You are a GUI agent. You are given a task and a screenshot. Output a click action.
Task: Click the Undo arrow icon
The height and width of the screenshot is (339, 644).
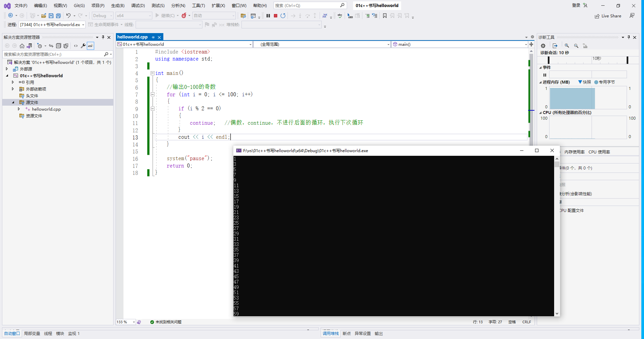(68, 16)
